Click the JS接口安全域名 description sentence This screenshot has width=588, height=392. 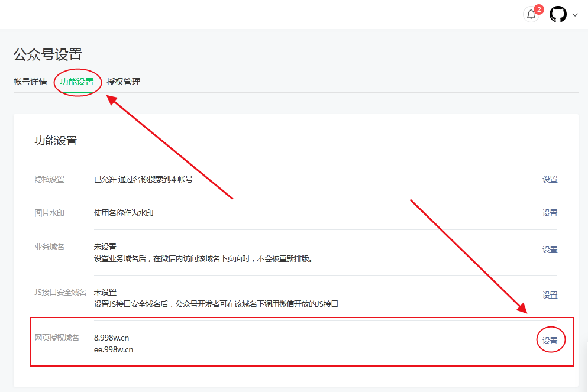point(216,304)
